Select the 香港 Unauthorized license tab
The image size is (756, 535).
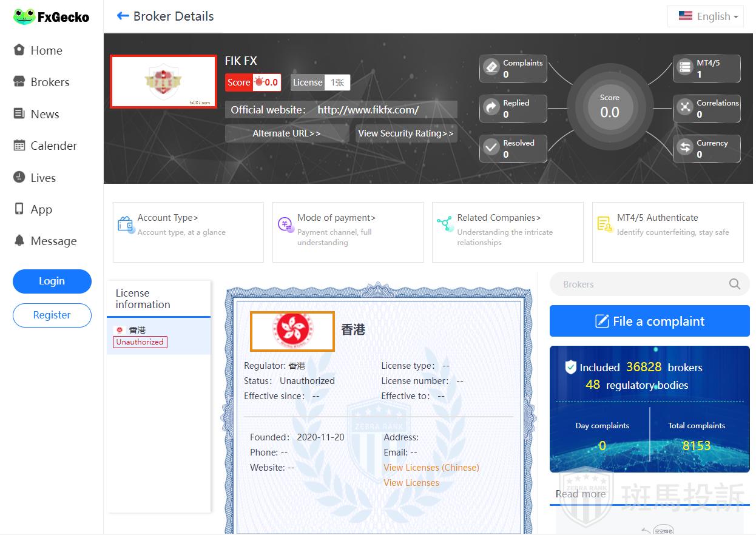point(158,336)
